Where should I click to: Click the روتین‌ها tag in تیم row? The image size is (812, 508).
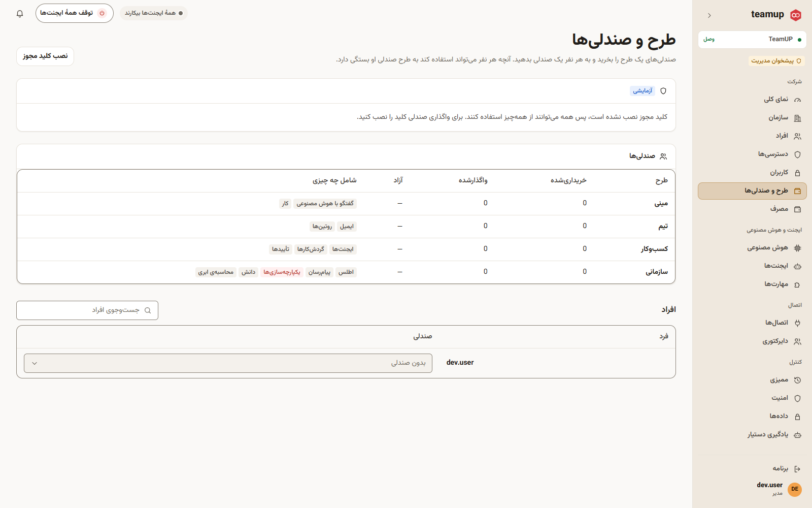pyautogui.click(x=322, y=227)
